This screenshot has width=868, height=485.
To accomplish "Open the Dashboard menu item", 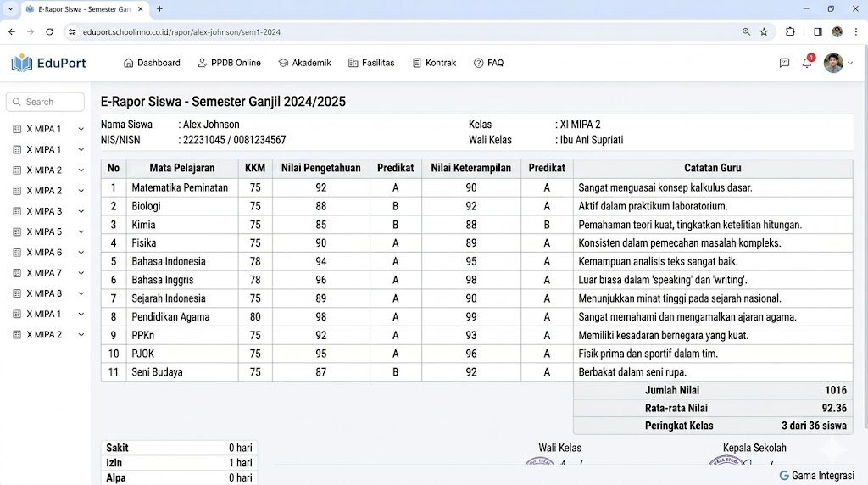I will coord(152,63).
